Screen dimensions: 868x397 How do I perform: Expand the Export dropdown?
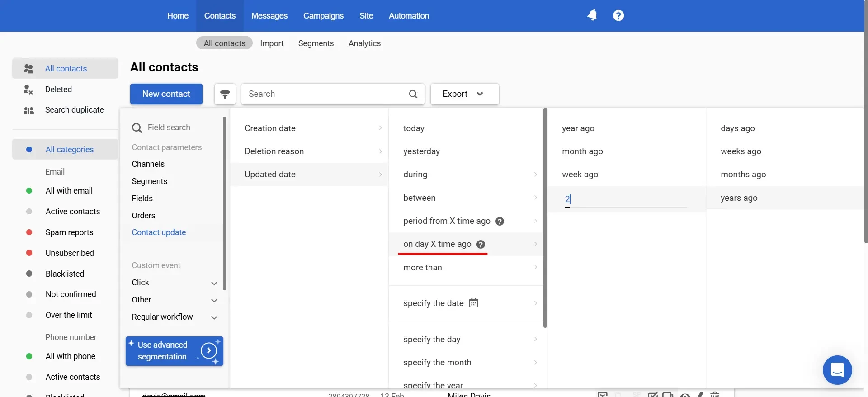click(464, 94)
